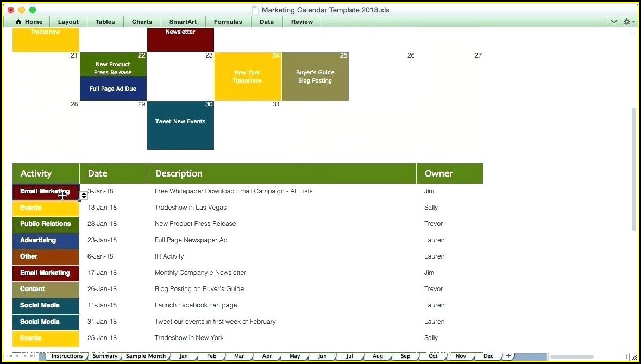Click the document icon in the title bar
The image size is (641, 364).
coord(255,10)
